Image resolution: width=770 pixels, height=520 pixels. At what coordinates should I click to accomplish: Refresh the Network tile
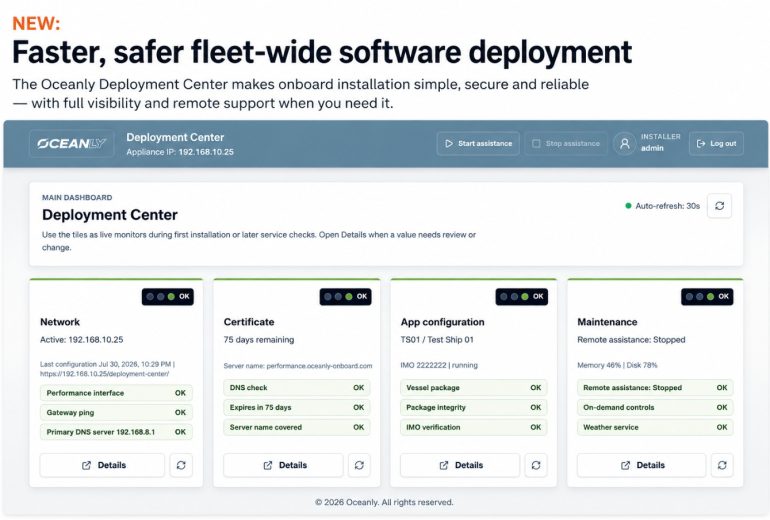tap(181, 465)
